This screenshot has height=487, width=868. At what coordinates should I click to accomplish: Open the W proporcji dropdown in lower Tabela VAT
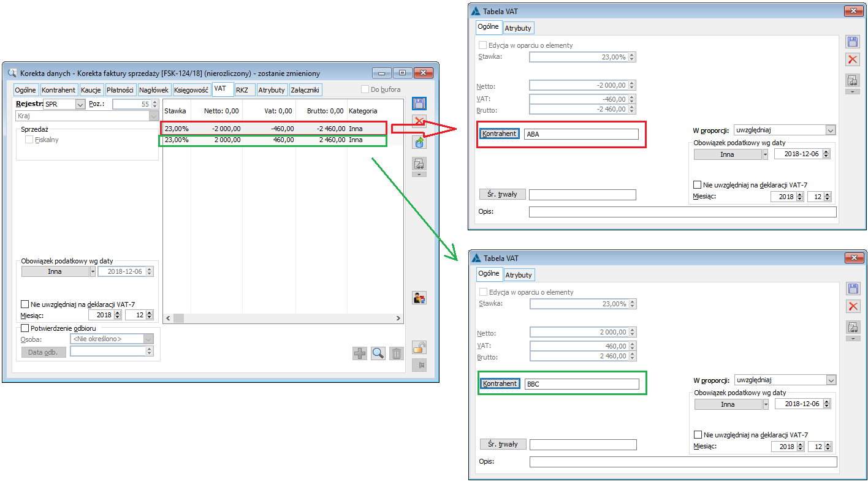(x=831, y=380)
